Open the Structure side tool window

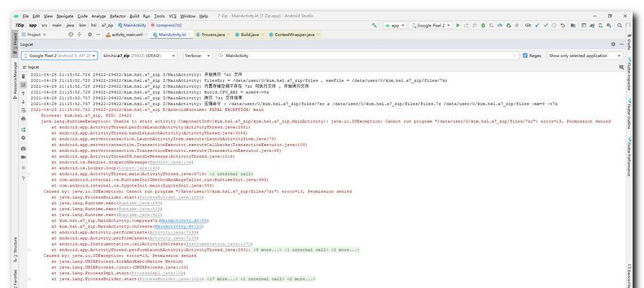tap(15, 249)
